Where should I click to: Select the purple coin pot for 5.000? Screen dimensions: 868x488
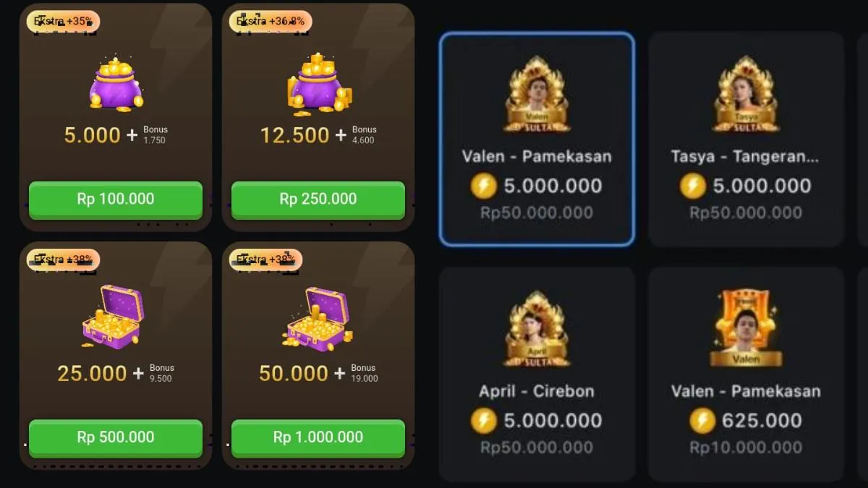pos(116,85)
